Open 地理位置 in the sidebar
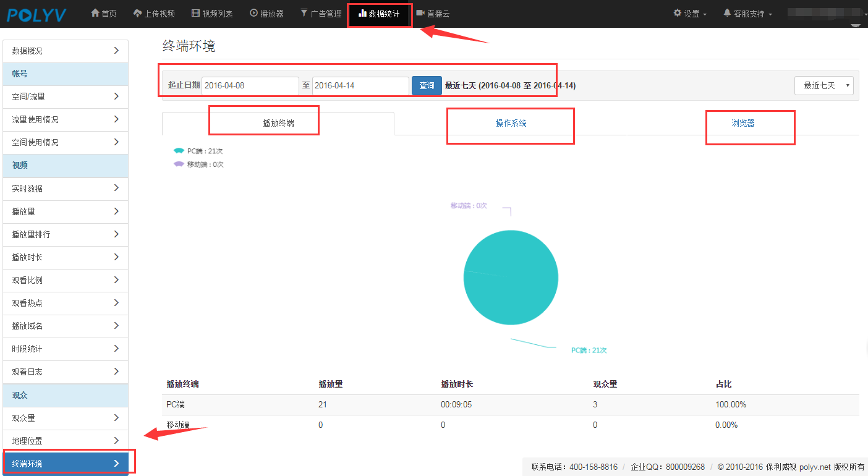 point(66,441)
